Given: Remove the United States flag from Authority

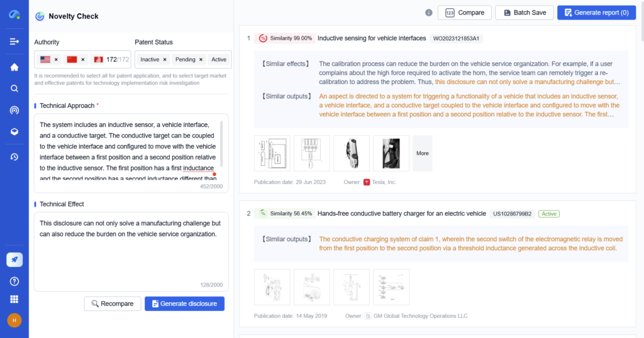Looking at the screenshot, I should tap(56, 60).
